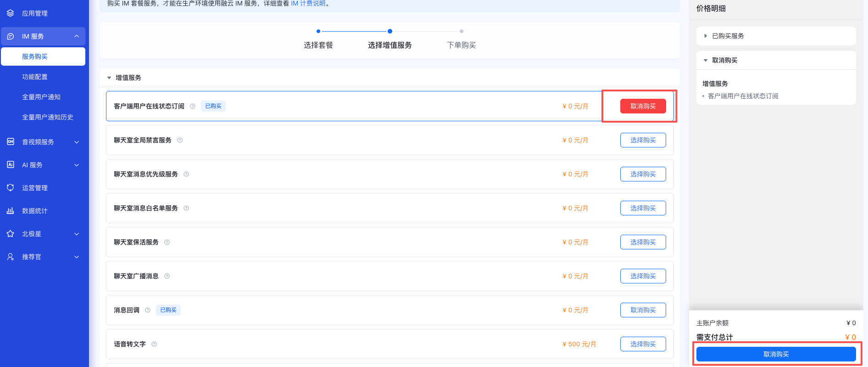This screenshot has width=868, height=367.
Task: Expand the AI 服务 menu chevron
Action: 77,165
